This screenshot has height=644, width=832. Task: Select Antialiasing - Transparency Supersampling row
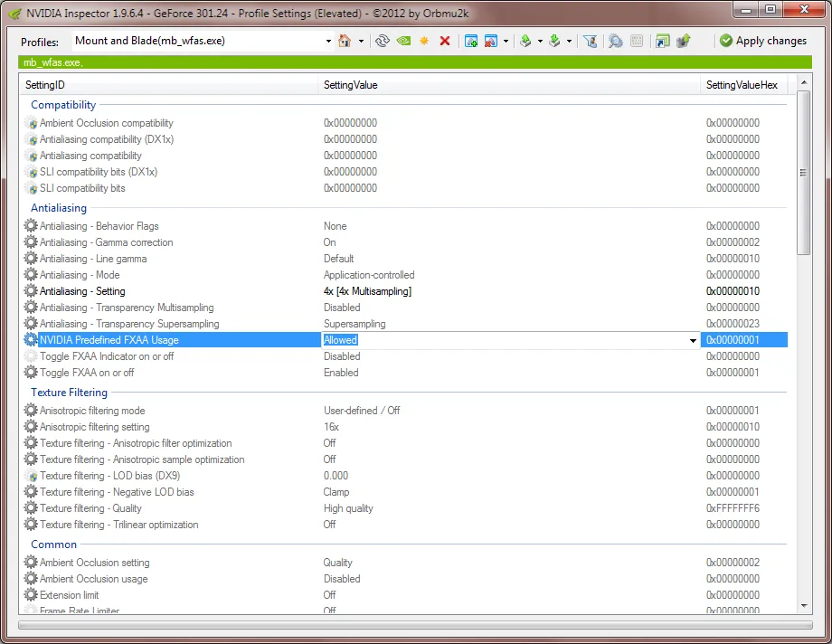(x=405, y=324)
